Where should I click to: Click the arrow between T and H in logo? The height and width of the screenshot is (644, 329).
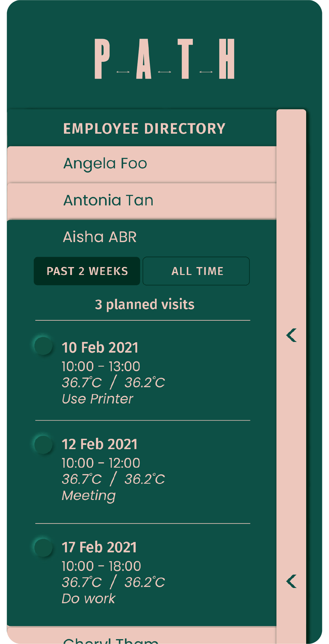206,72
